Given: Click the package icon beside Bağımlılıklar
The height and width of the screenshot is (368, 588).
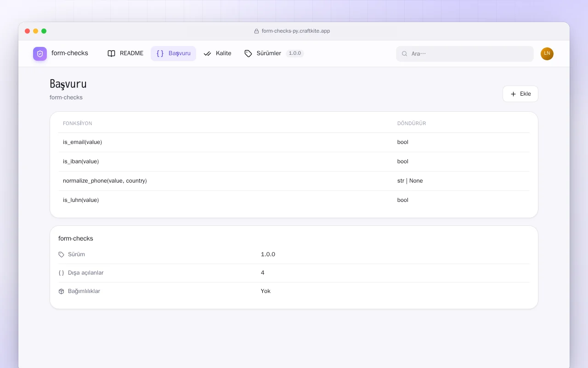Looking at the screenshot, I should [x=62, y=291].
